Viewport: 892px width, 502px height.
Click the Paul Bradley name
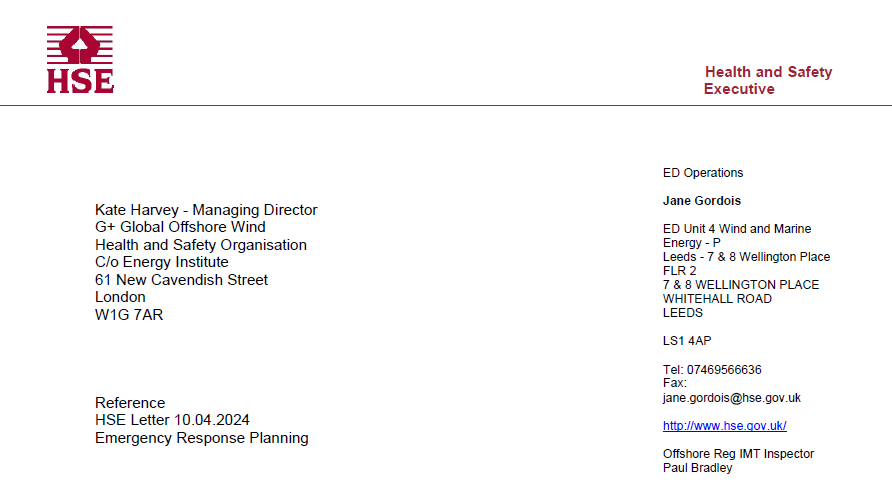point(697,468)
